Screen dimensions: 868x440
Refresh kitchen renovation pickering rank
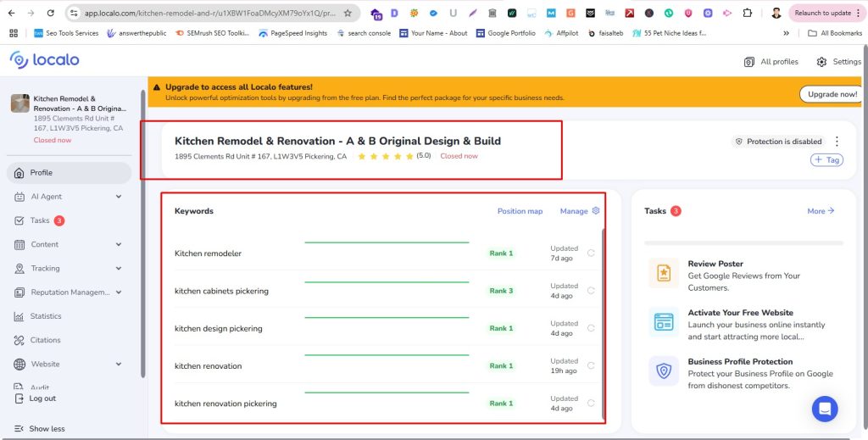591,403
